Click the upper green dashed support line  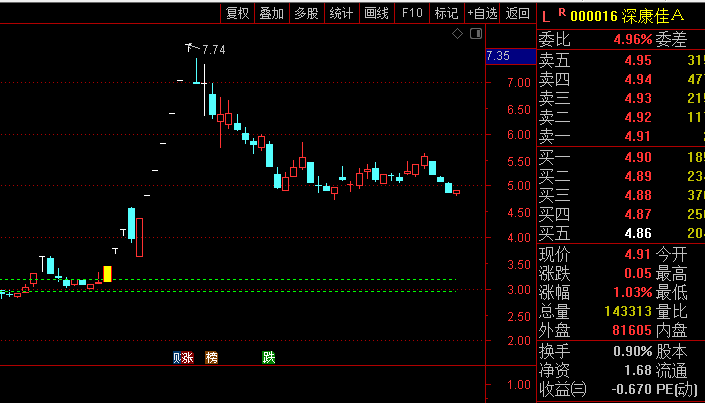tap(228, 280)
